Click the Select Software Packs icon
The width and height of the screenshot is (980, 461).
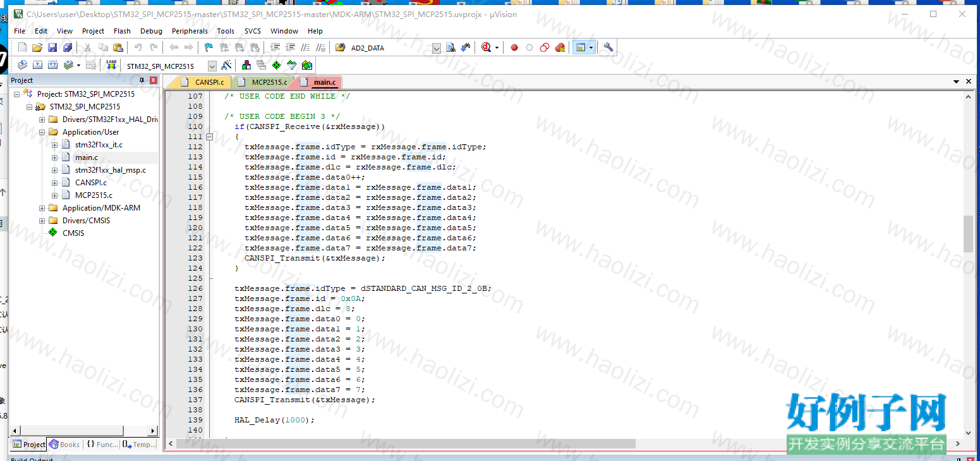292,65
